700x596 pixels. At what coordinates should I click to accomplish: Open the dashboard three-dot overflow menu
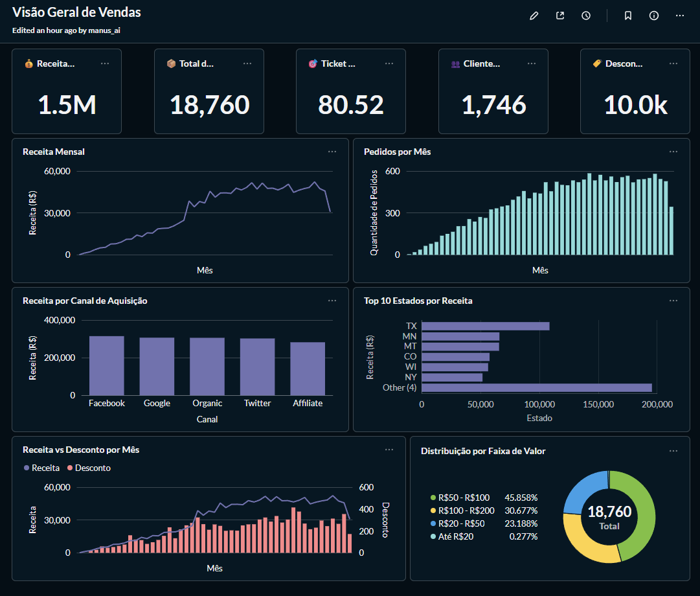tap(680, 16)
